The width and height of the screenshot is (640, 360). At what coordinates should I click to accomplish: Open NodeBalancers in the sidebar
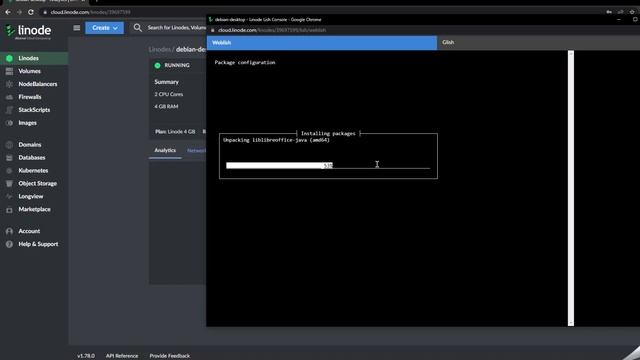(38, 84)
